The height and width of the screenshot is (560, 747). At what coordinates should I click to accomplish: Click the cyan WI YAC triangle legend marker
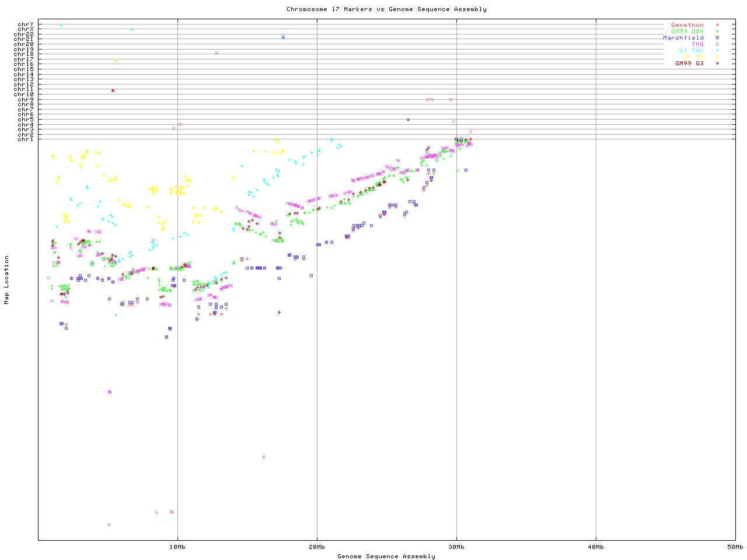pos(717,51)
